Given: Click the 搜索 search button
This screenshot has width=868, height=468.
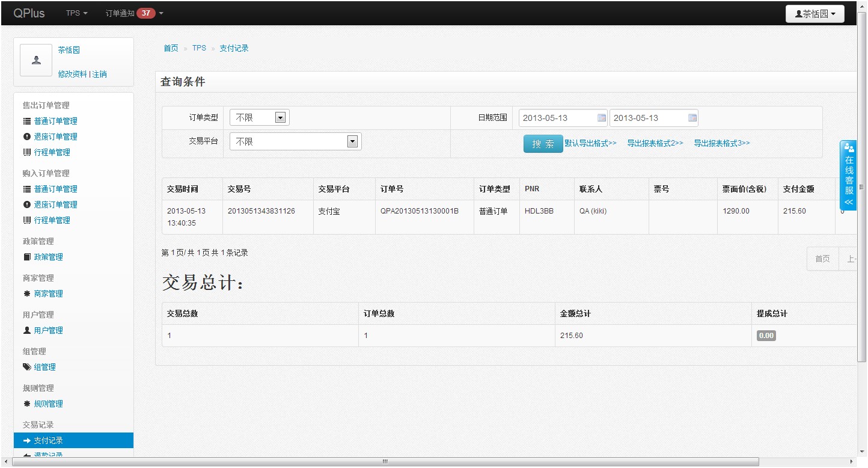Looking at the screenshot, I should click(543, 144).
